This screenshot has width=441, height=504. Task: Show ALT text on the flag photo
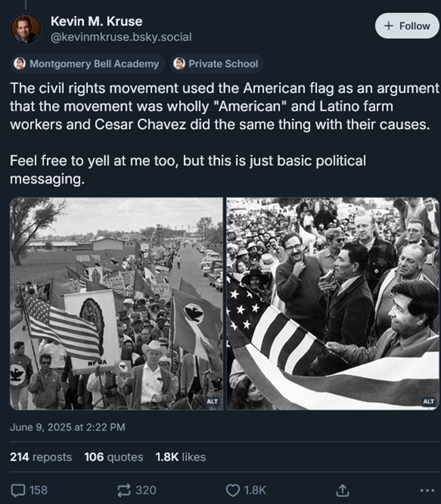[x=429, y=401]
